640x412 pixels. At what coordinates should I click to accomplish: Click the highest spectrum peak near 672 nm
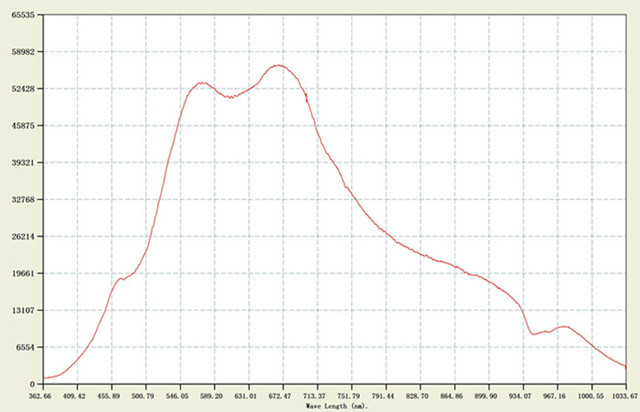point(277,66)
